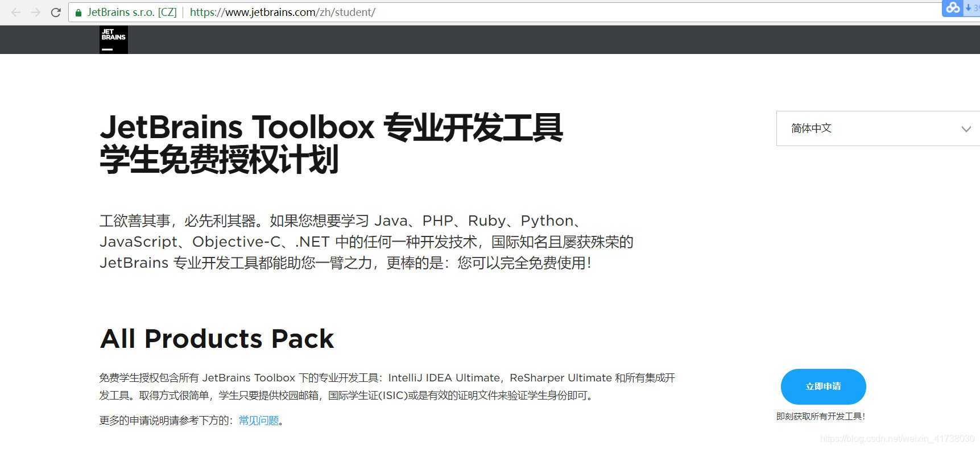This screenshot has width=980, height=449.
Task: Open the 常见问题 FAQ link
Action: [259, 421]
